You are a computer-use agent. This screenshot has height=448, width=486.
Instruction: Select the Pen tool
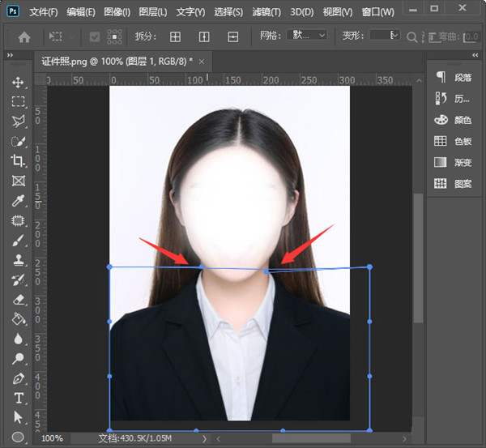(x=18, y=378)
